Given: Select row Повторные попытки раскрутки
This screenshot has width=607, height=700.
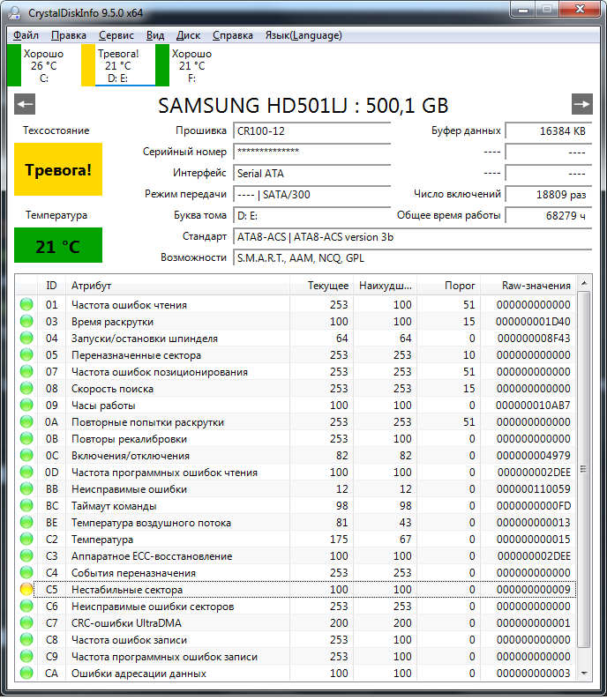Looking at the screenshot, I should coord(296,422).
